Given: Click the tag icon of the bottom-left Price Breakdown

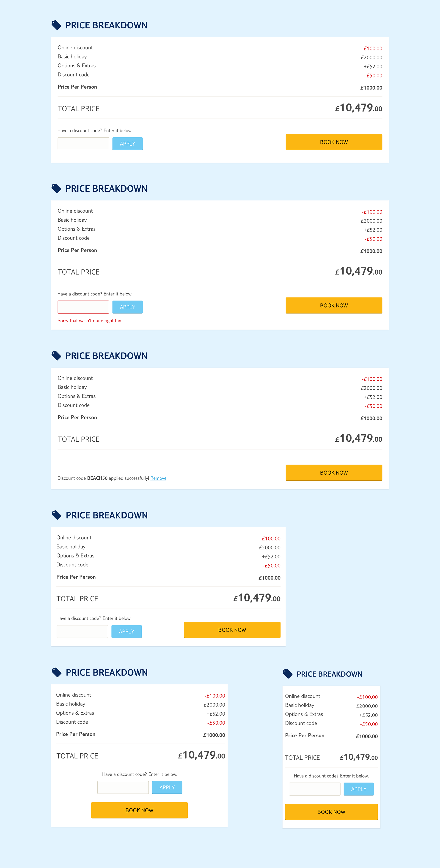Looking at the screenshot, I should click(x=57, y=672).
